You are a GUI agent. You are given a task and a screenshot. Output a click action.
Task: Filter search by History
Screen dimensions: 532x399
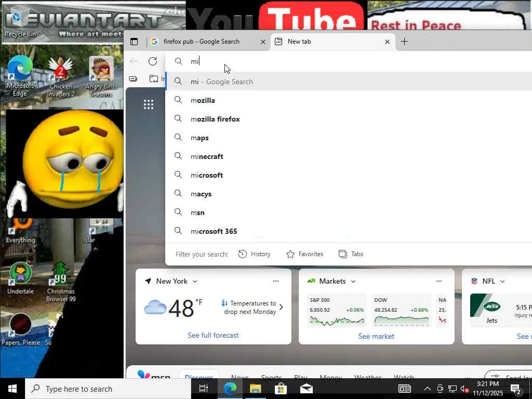click(255, 254)
